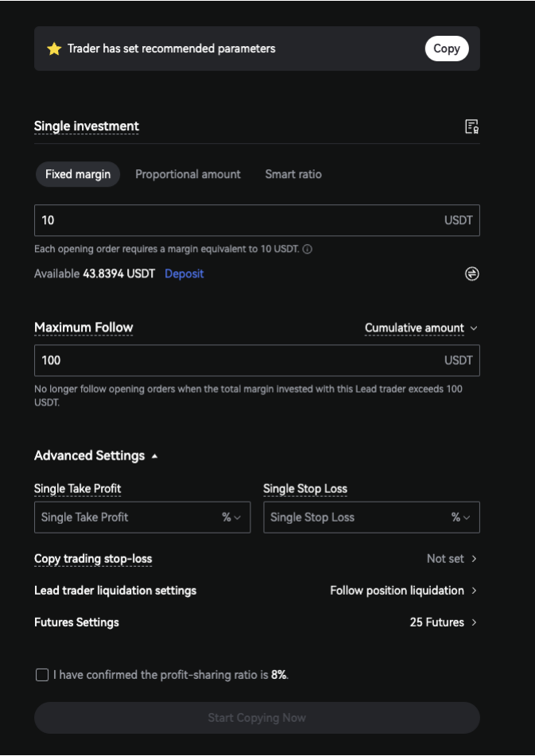
Task: Click the arrow next to 25 Futures
Action: (x=474, y=622)
